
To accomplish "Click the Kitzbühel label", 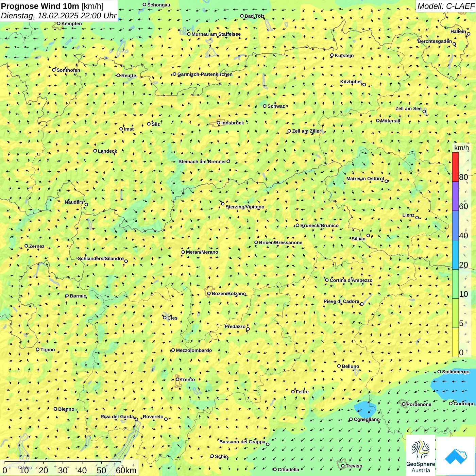I will (x=351, y=82).
